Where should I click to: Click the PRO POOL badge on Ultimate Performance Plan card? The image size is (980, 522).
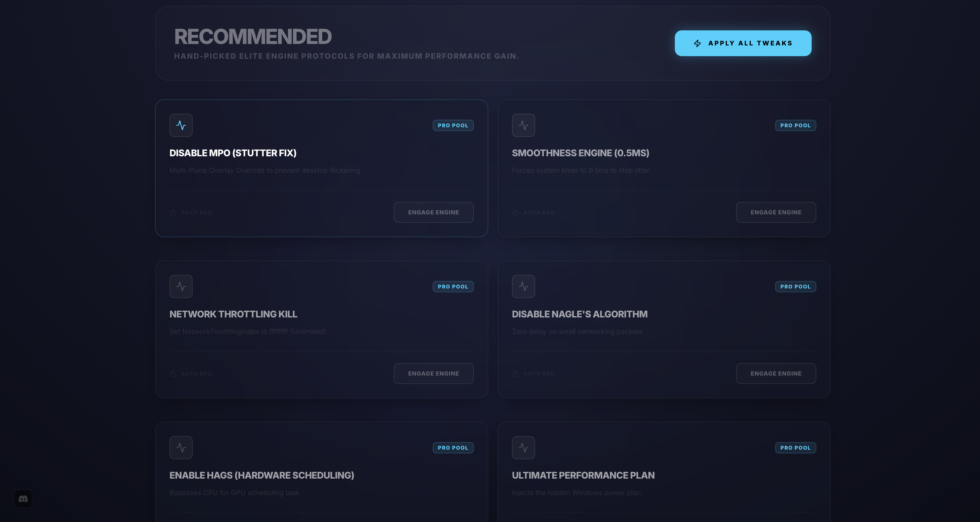click(795, 448)
